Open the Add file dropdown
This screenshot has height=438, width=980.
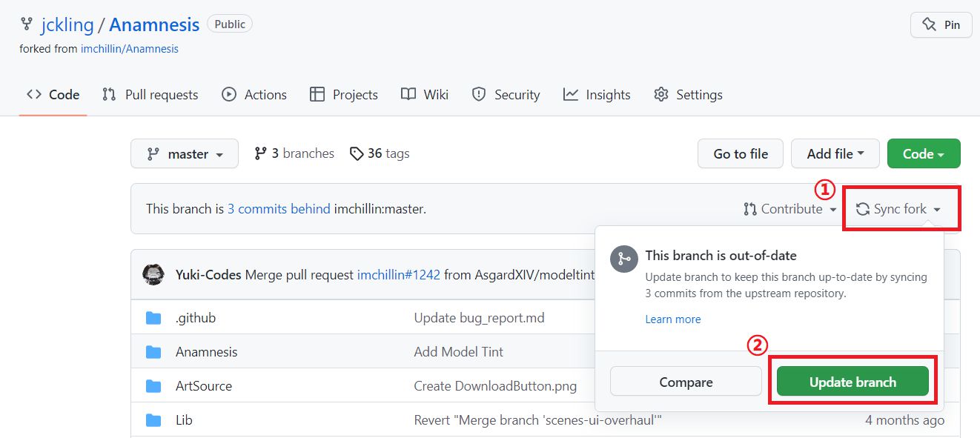835,153
